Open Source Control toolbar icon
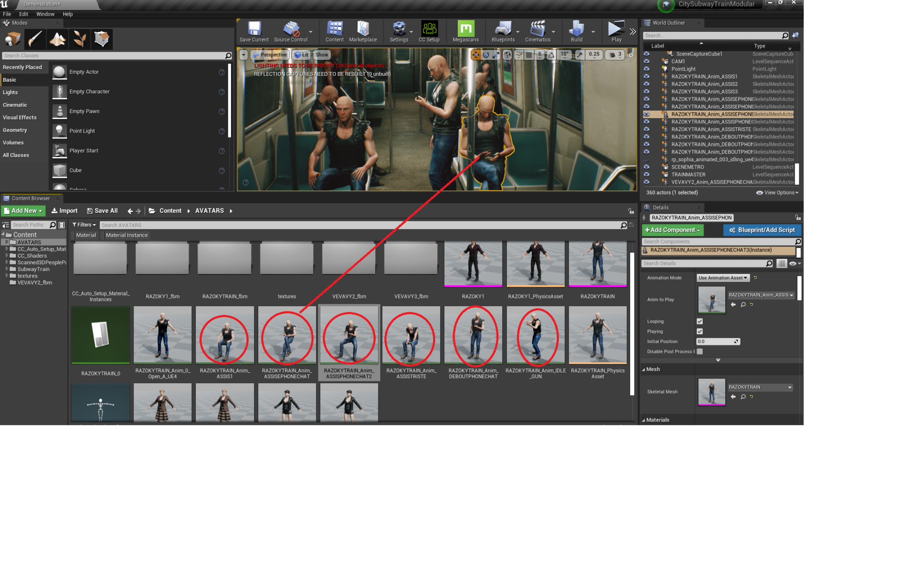The image size is (924, 573). (x=291, y=31)
